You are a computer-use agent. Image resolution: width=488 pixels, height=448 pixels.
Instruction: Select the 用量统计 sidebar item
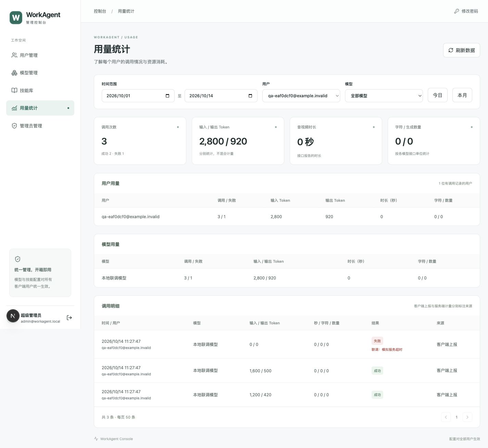[x=40, y=108]
